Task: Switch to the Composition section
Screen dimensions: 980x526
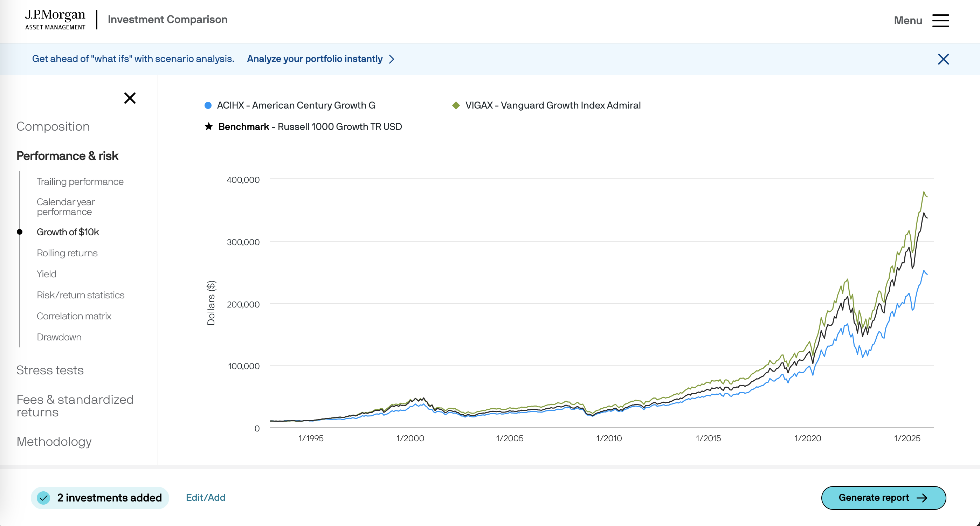Action: pyautogui.click(x=53, y=126)
